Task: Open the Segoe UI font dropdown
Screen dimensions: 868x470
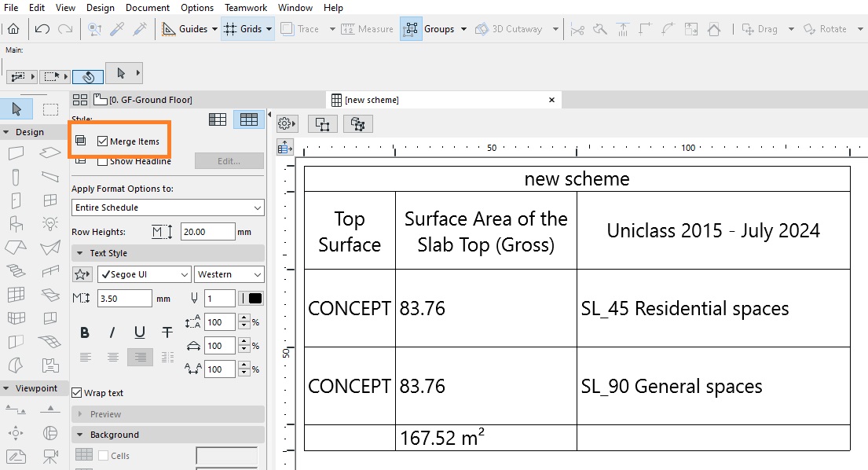Action: click(x=144, y=274)
